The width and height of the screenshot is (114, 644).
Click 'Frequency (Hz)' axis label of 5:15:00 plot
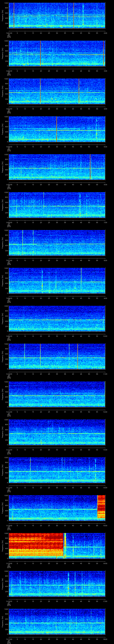point(3,546)
